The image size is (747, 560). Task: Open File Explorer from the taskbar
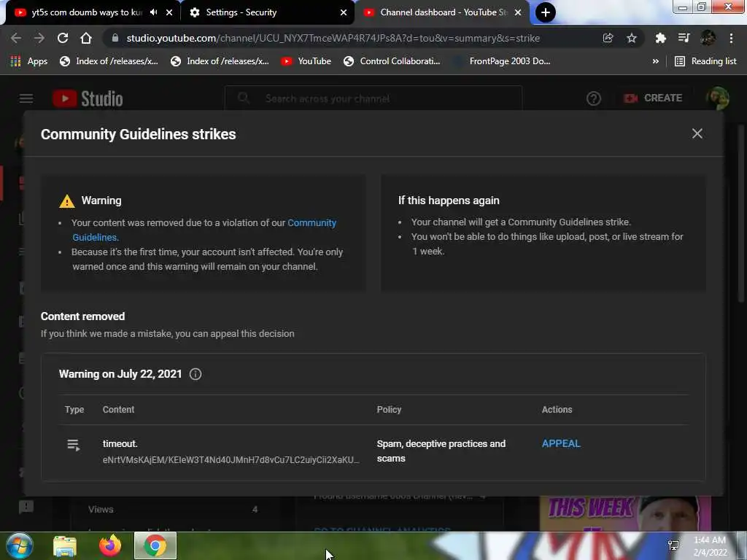65,545
